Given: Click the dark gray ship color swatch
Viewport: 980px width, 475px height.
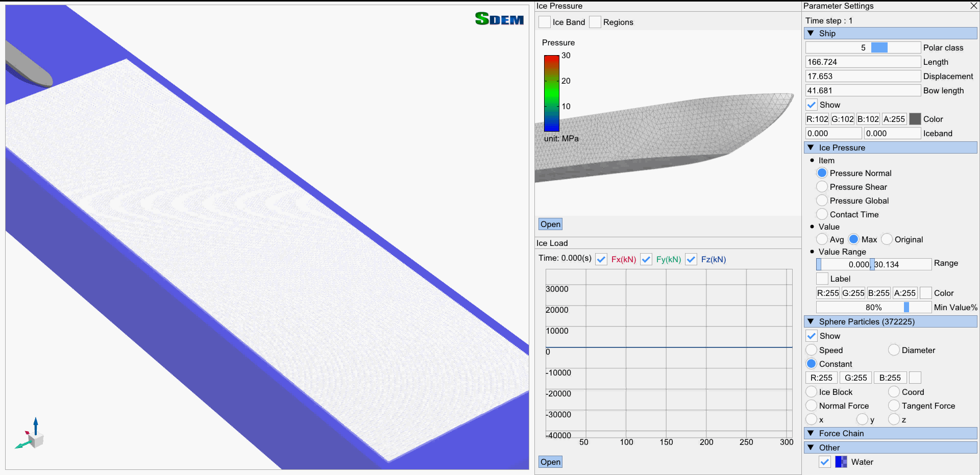Looking at the screenshot, I should [915, 119].
